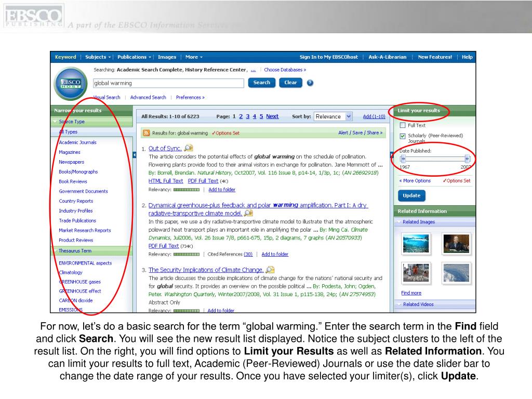Uncheck Scholarly (Peer-Reviewed) Journals box
The height and width of the screenshot is (399, 532).
click(403, 136)
